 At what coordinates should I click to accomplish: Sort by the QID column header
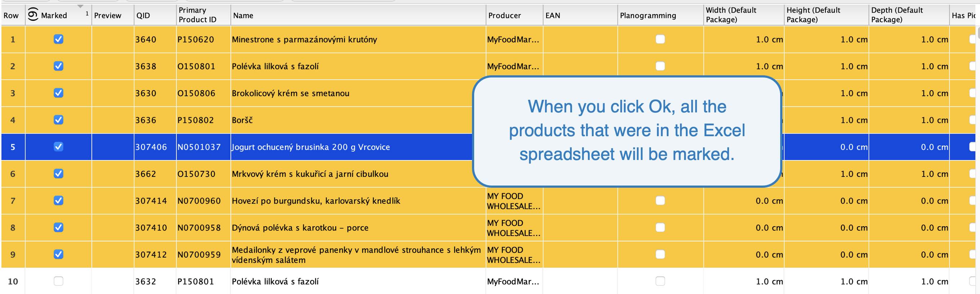pos(155,15)
